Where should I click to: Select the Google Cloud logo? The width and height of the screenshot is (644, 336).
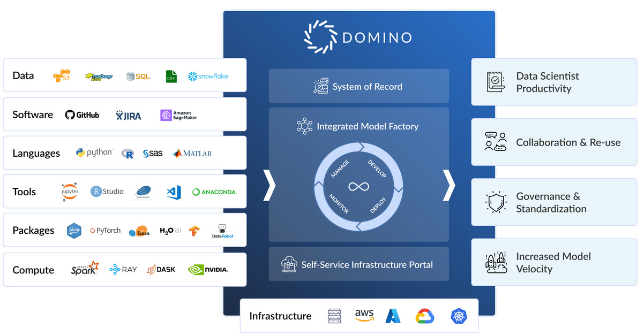[x=425, y=316]
